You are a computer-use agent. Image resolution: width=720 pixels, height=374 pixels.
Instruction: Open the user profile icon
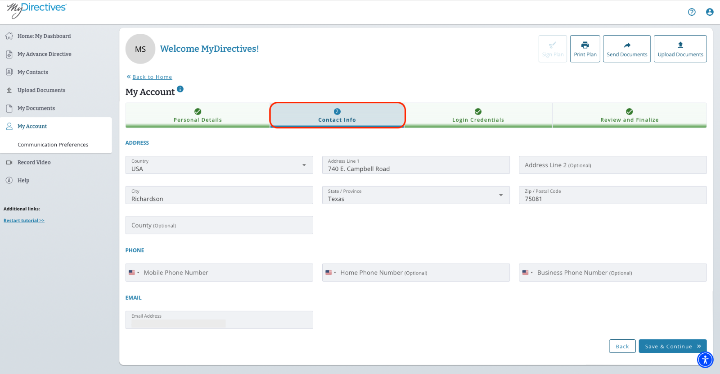(709, 12)
